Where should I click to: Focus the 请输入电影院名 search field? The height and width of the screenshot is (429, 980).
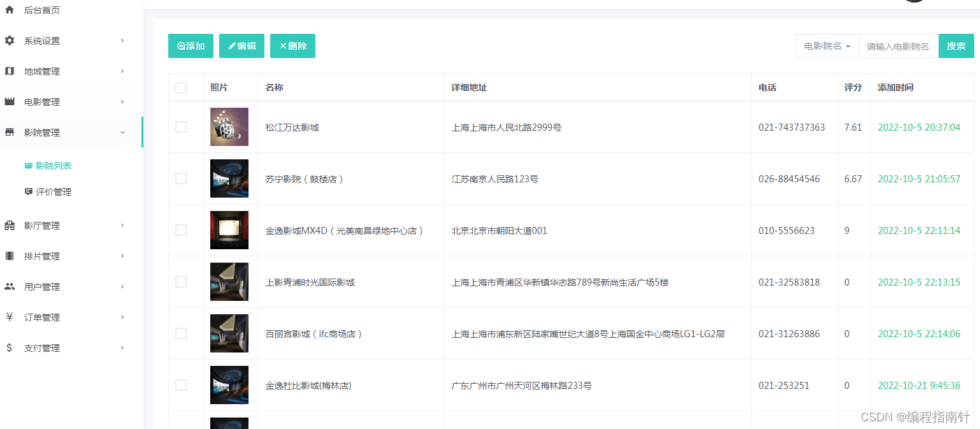click(898, 46)
